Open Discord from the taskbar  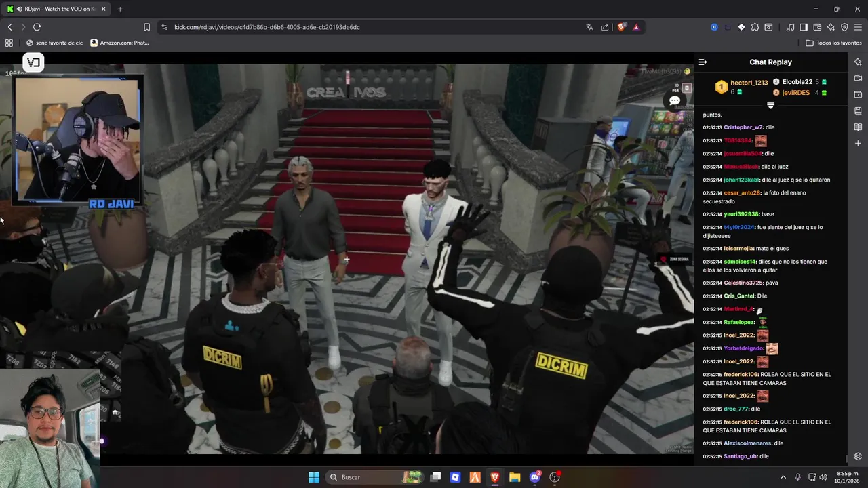[534, 477]
